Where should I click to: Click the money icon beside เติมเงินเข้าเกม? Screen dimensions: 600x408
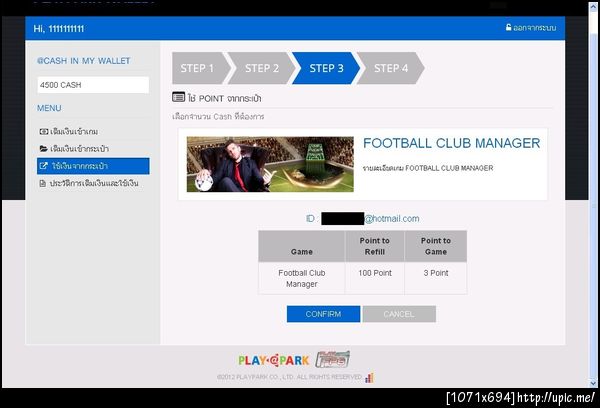44,132
